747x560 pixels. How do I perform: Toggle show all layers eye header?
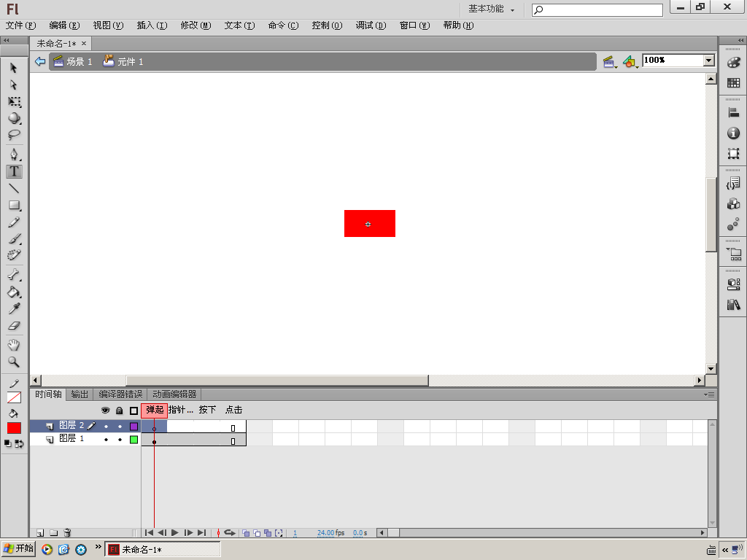(x=105, y=410)
